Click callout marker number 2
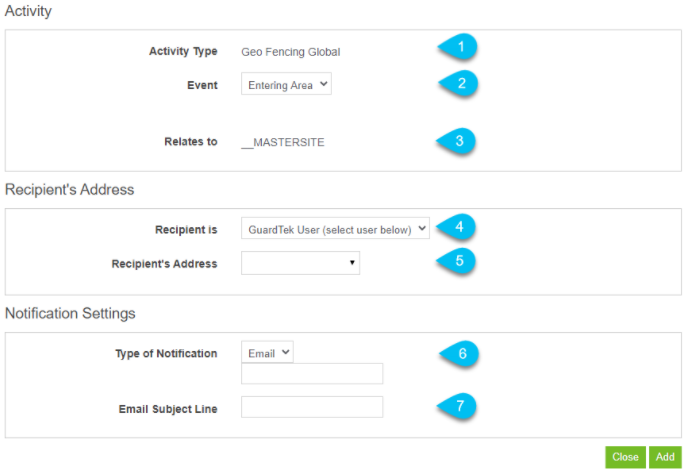The image size is (683, 470). coord(459,83)
